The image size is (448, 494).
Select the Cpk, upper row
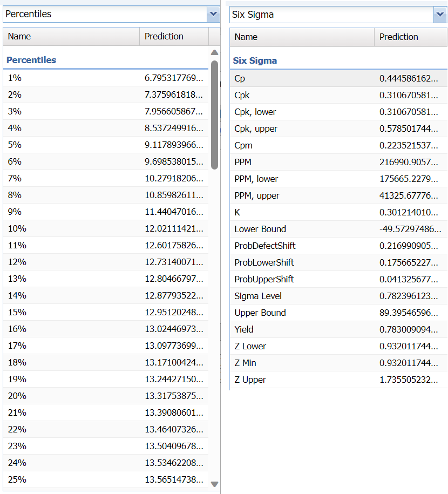click(338, 129)
